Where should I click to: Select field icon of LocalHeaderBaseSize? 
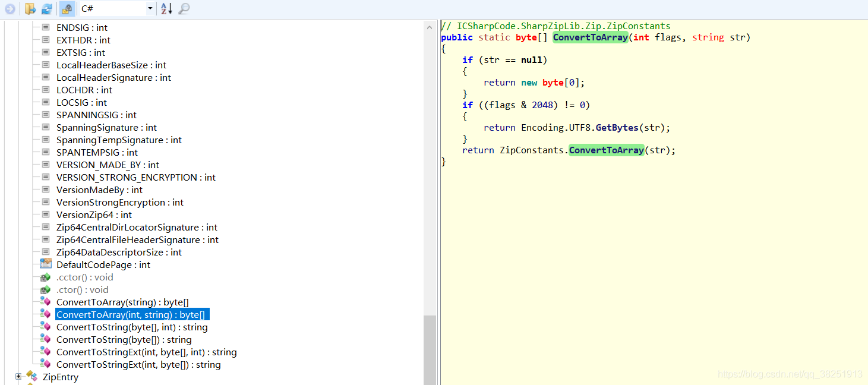[x=46, y=65]
